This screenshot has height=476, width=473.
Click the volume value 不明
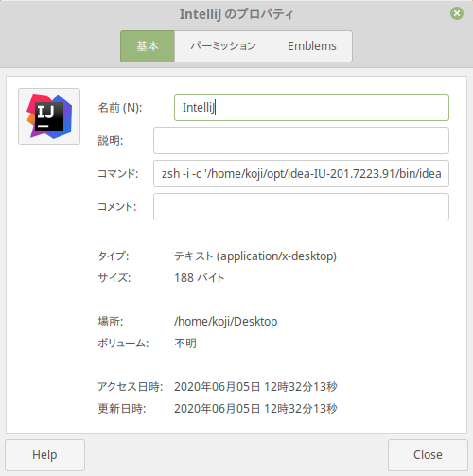coord(185,344)
